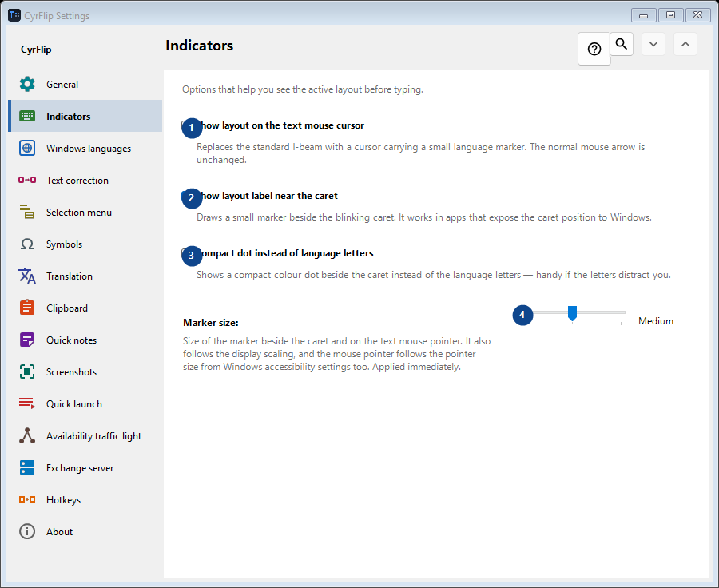Open Availability traffic light via its icon
The width and height of the screenshot is (719, 588).
point(27,435)
